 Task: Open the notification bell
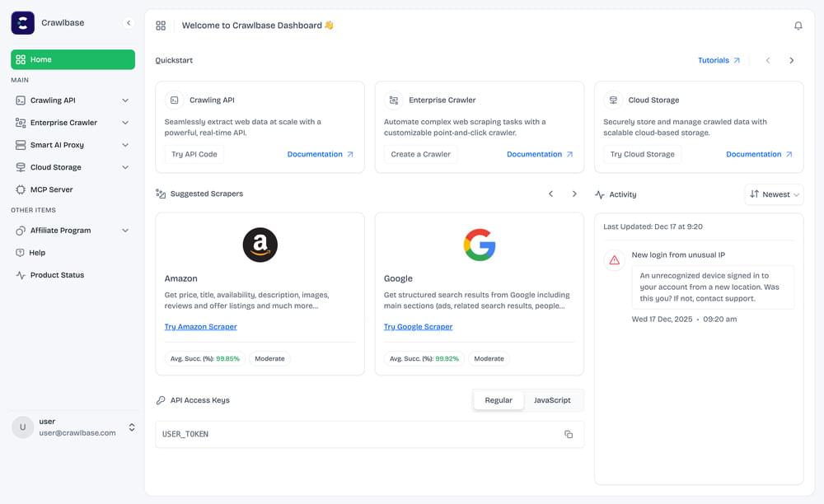[798, 26]
